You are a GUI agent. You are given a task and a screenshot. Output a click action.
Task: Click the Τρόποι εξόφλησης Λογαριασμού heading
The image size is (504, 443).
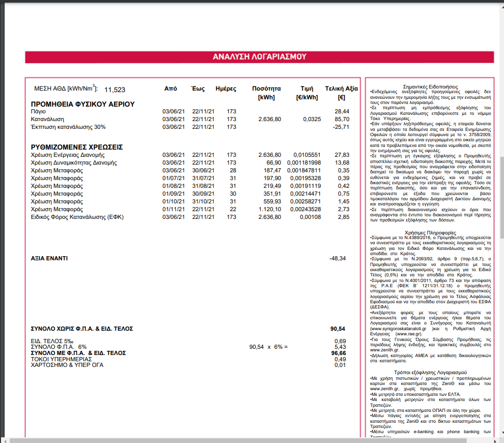coord(431,373)
